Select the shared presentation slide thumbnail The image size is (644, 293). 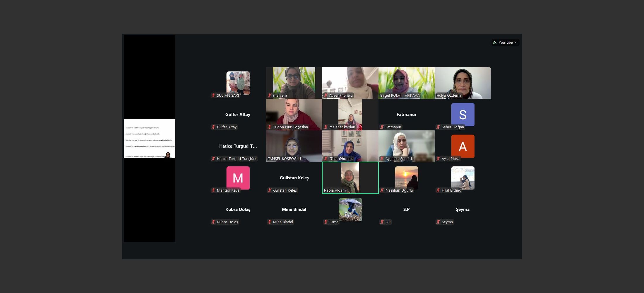[x=149, y=139]
